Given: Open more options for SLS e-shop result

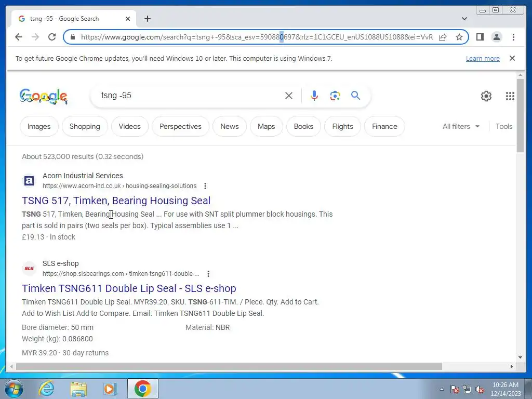Looking at the screenshot, I should point(208,273).
